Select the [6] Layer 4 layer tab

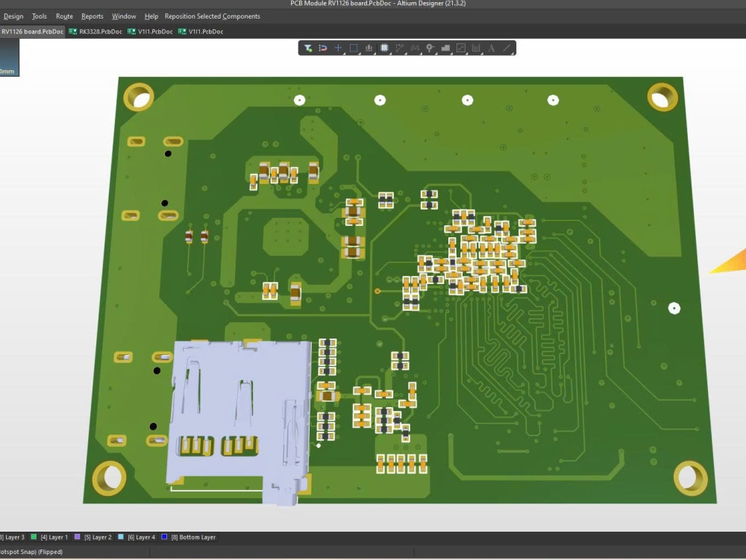tap(137, 537)
